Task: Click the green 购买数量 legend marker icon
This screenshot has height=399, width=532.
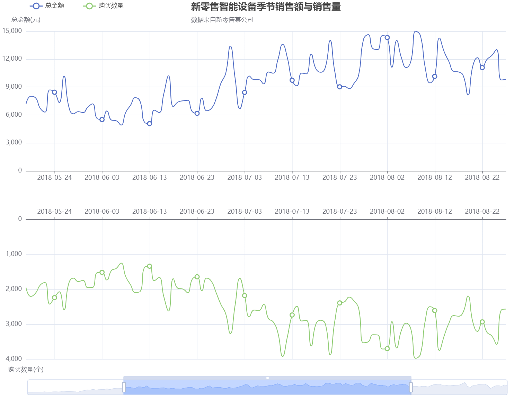Action: [89, 6]
